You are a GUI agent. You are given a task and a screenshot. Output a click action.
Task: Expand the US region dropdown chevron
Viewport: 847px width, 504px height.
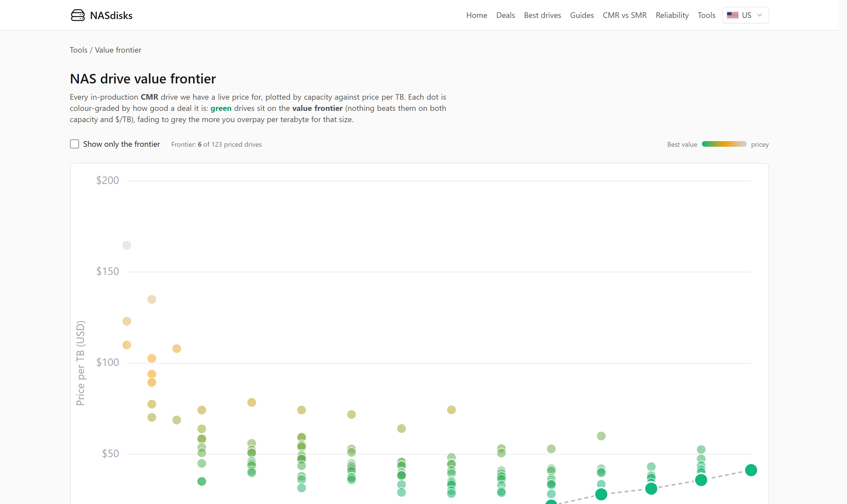(x=760, y=15)
